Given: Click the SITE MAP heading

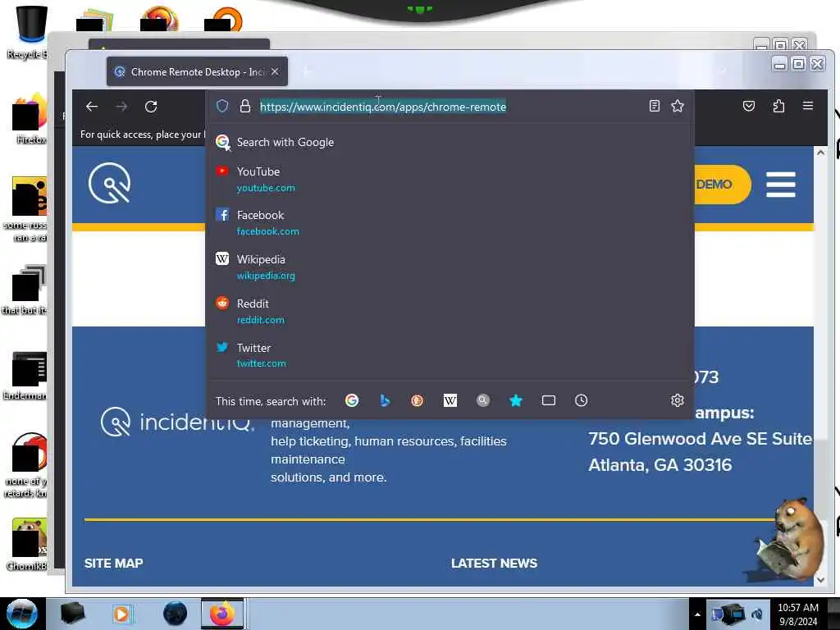Looking at the screenshot, I should [113, 564].
